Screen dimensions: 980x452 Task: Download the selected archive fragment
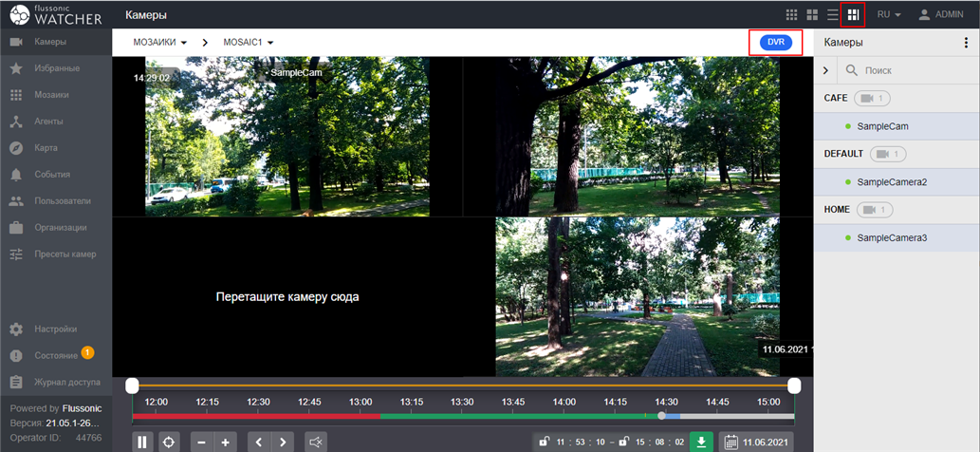point(700,442)
